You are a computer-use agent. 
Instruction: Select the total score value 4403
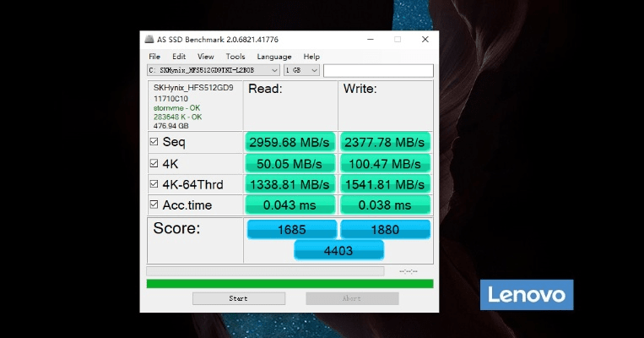click(338, 250)
